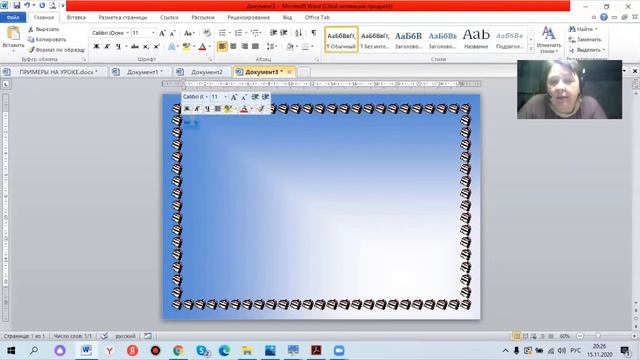Click the Copy (Копировать) button

point(47,40)
